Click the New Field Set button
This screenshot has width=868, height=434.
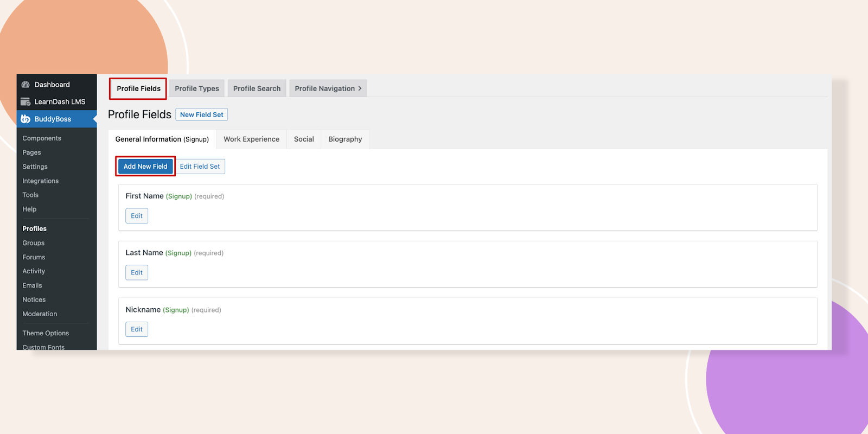coord(202,114)
